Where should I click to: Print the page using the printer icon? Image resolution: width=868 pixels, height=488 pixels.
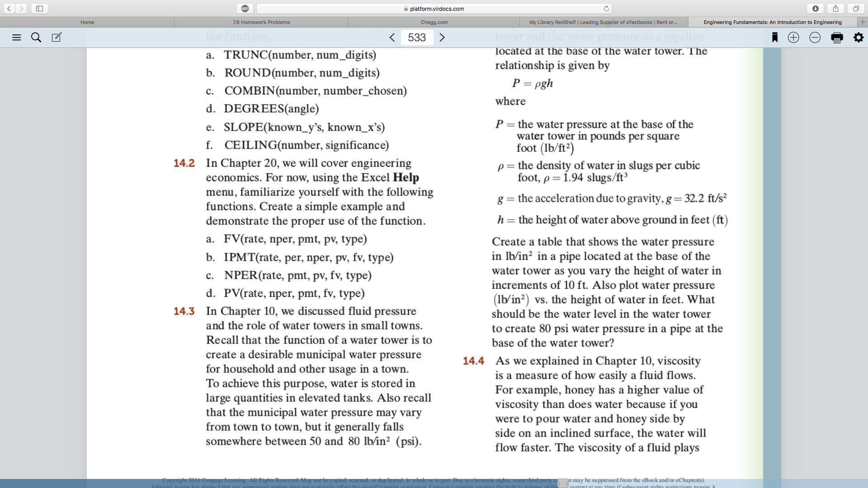coord(837,38)
